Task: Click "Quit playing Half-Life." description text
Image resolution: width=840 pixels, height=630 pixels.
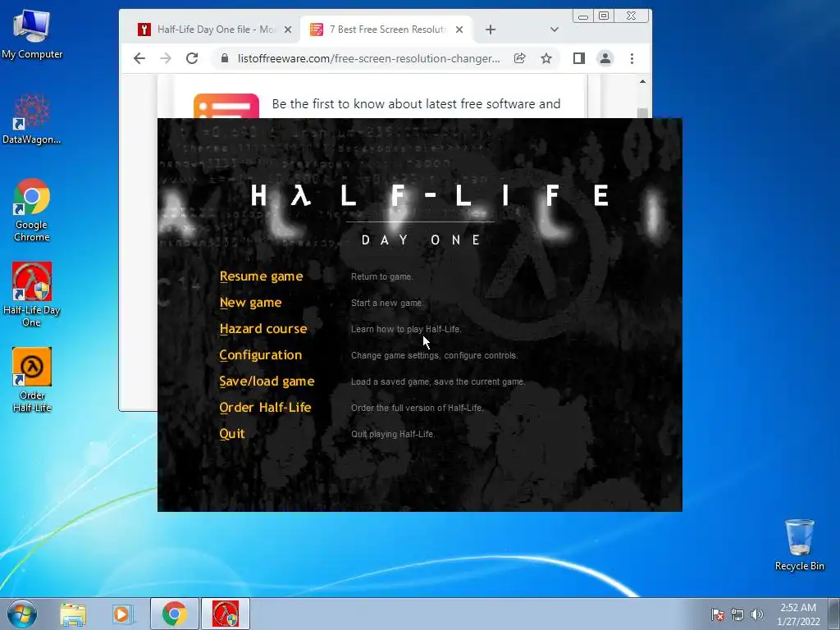Action: pyautogui.click(x=393, y=435)
